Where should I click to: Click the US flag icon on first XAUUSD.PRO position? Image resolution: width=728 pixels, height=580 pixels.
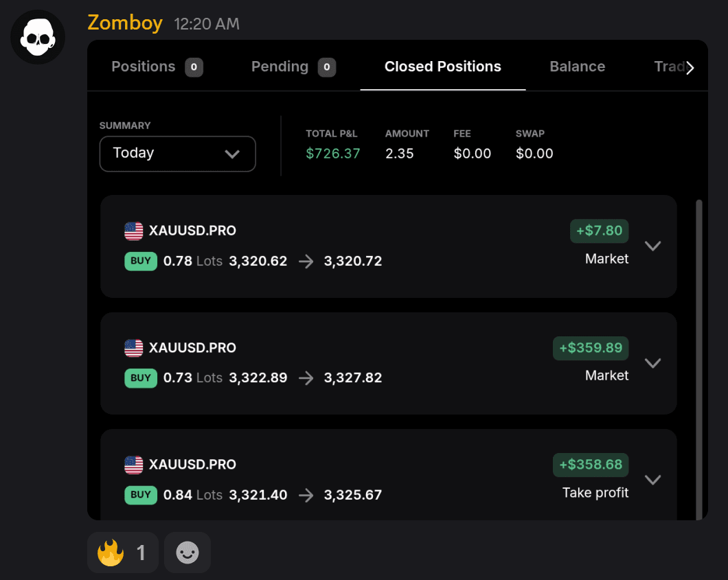click(x=133, y=231)
